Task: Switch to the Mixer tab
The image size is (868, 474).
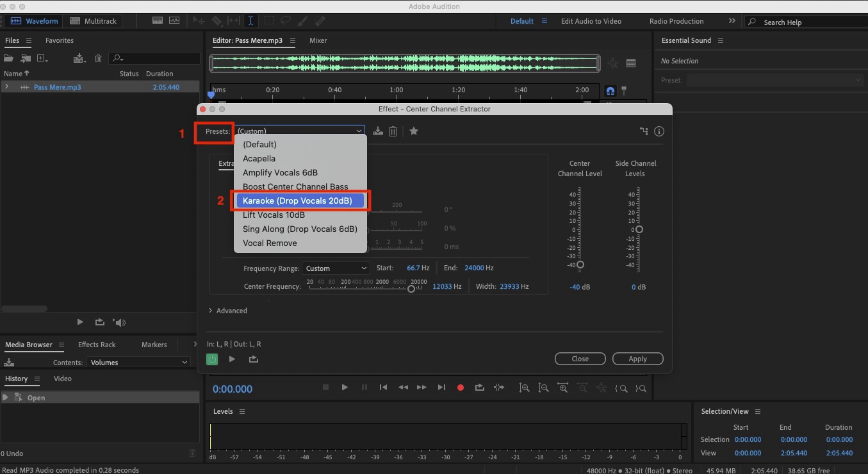Action: (x=318, y=40)
